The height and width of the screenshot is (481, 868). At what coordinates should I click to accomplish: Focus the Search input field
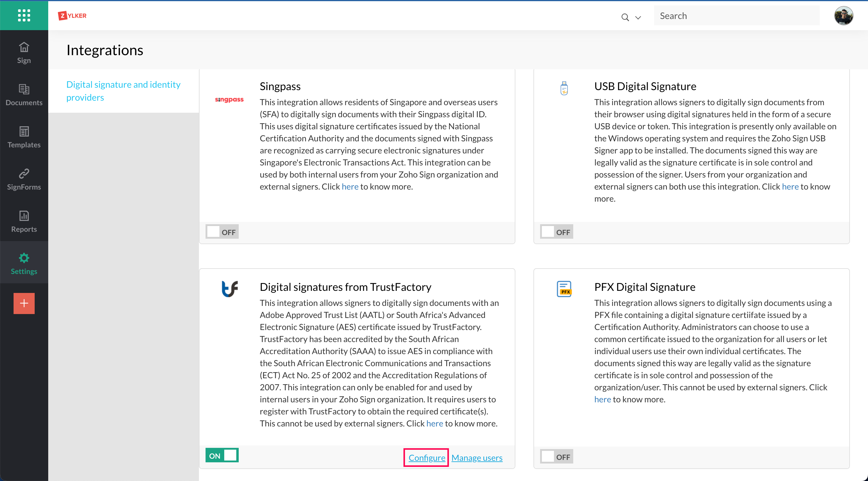click(736, 16)
